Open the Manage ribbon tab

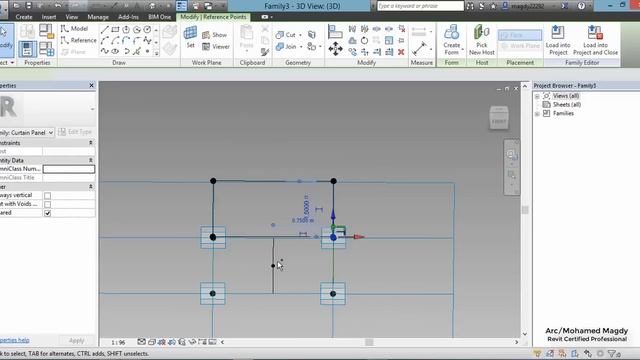pos(98,17)
